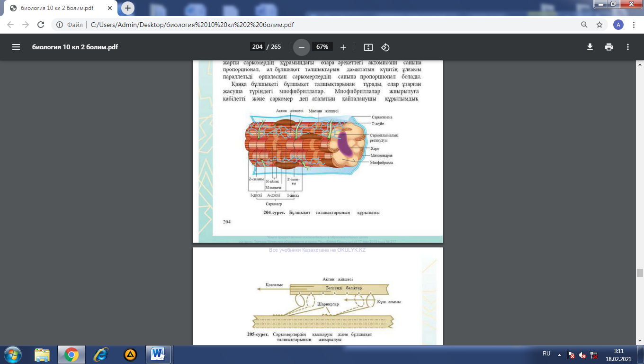The height and width of the screenshot is (364, 644).
Task: Rotate the PDF page counterclockwise
Action: click(385, 47)
